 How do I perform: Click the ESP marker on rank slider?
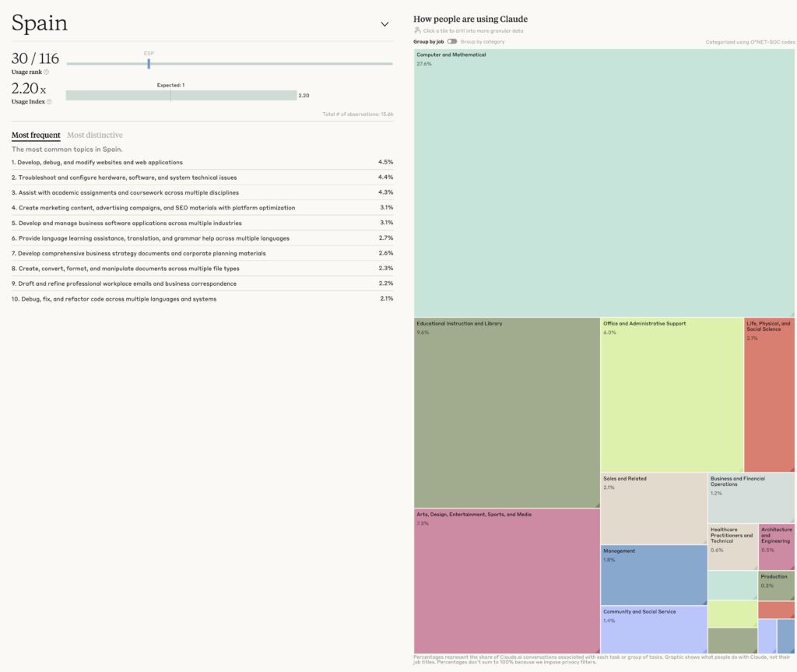tap(149, 64)
